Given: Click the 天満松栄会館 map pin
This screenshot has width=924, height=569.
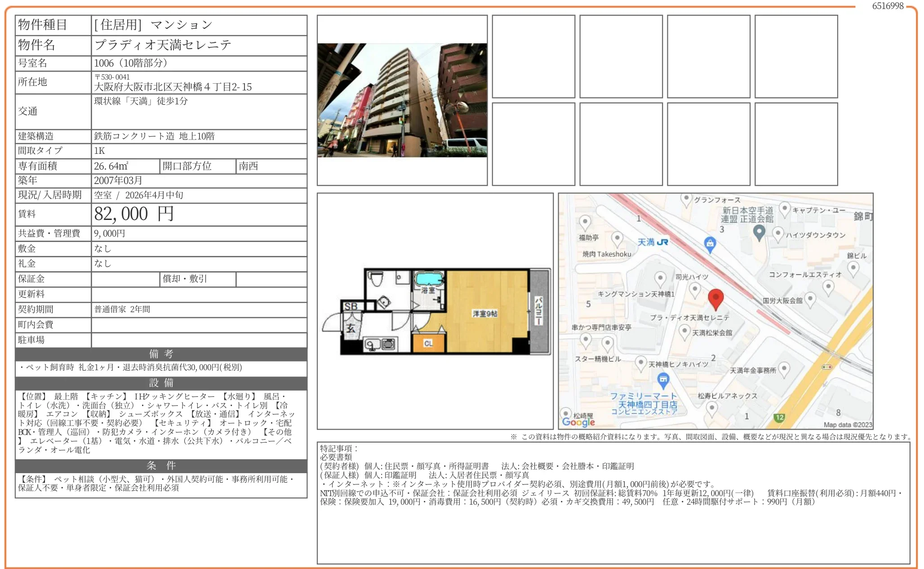Looking at the screenshot, I should (x=684, y=332).
